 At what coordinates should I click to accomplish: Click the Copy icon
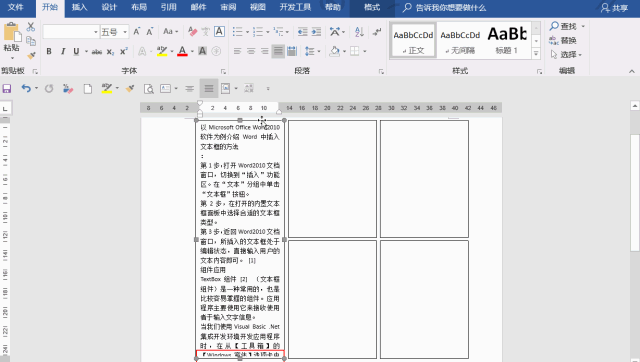[31, 41]
